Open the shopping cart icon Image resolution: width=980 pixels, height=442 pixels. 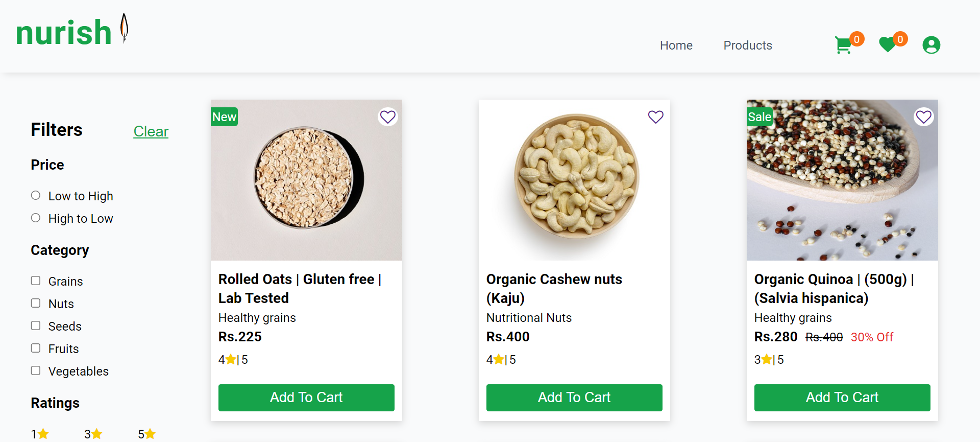tap(843, 45)
